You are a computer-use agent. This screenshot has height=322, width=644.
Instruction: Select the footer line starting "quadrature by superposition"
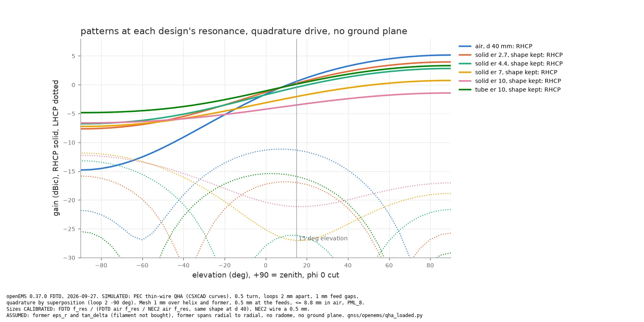pos(185,303)
